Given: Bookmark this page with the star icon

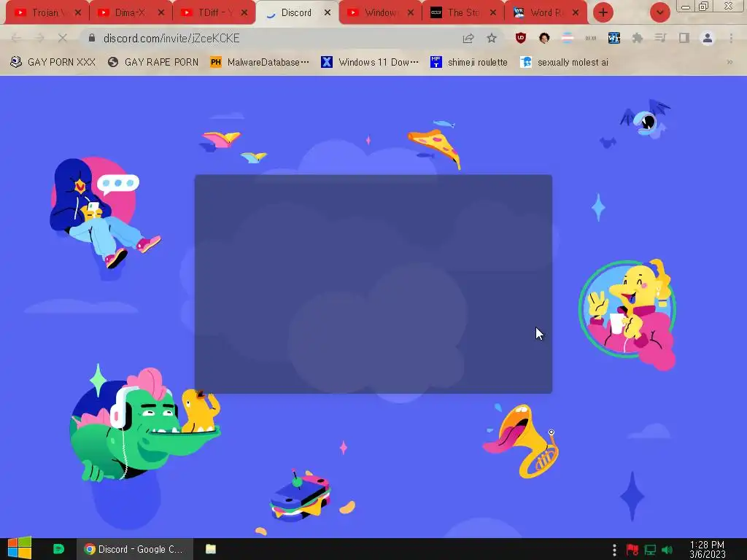Looking at the screenshot, I should (492, 38).
